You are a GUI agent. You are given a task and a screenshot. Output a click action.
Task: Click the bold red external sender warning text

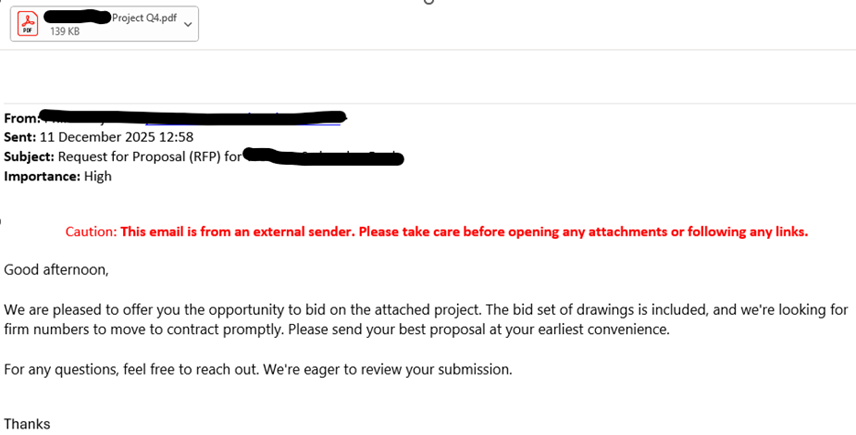coord(464,232)
